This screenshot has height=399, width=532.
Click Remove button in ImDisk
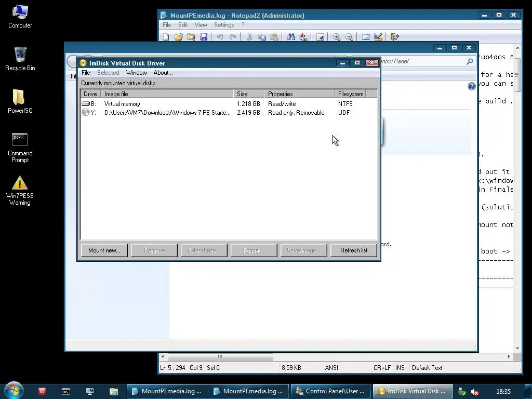154,250
